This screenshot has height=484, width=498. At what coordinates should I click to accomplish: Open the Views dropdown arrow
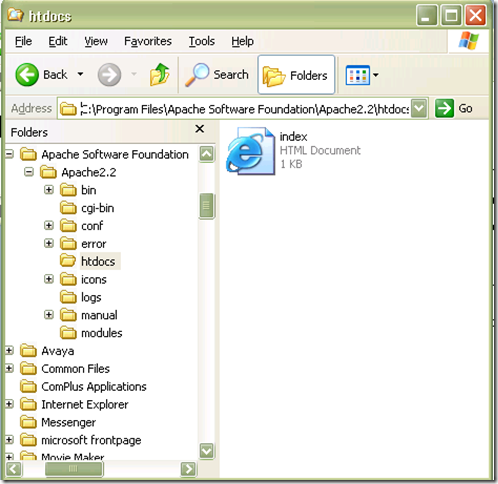[376, 75]
